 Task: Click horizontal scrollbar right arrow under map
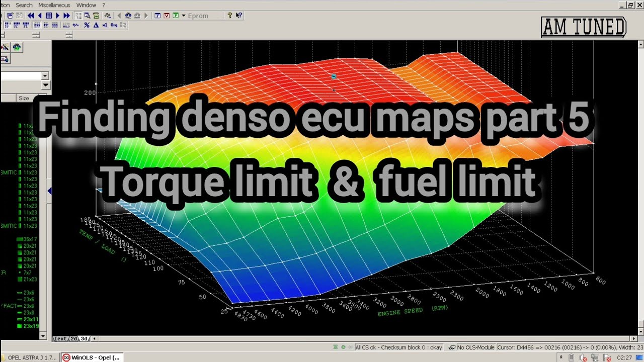pos(634,339)
